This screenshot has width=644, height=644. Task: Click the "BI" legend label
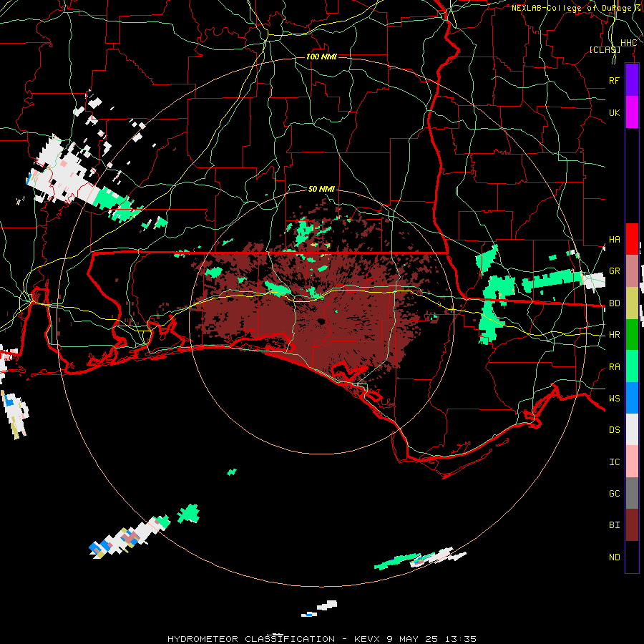pyautogui.click(x=614, y=525)
